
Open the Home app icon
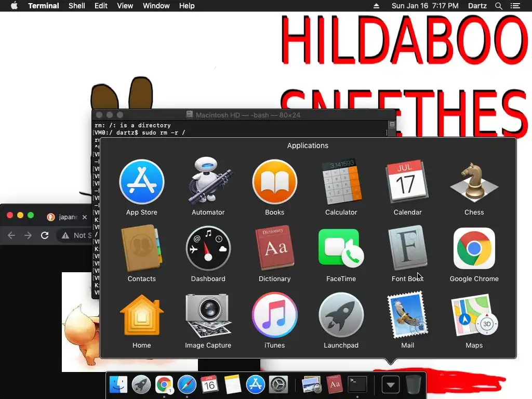click(x=141, y=315)
